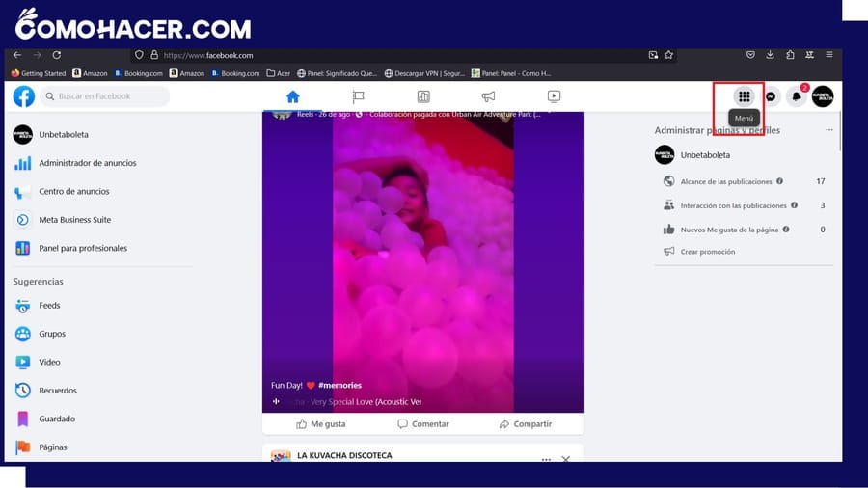The image size is (868, 488).
Task: Click the padlock site info icon
Action: [x=154, y=55]
